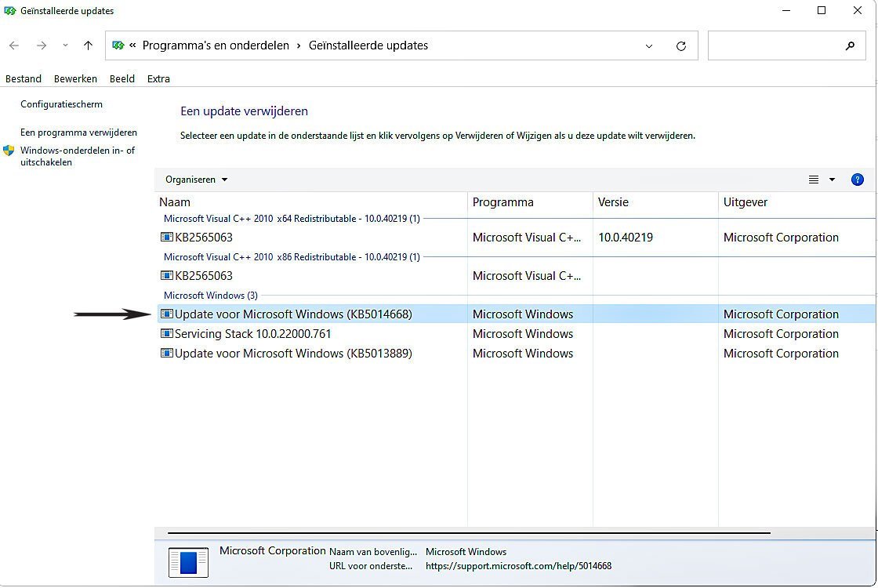Click version cell 10.0.40219
The width and height of the screenshot is (878, 588).
point(626,238)
